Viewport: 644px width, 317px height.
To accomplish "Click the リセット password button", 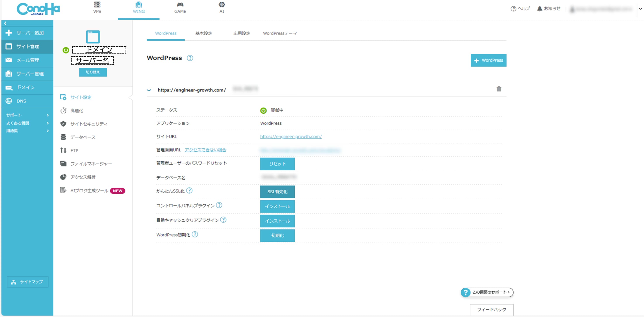I will point(277,164).
